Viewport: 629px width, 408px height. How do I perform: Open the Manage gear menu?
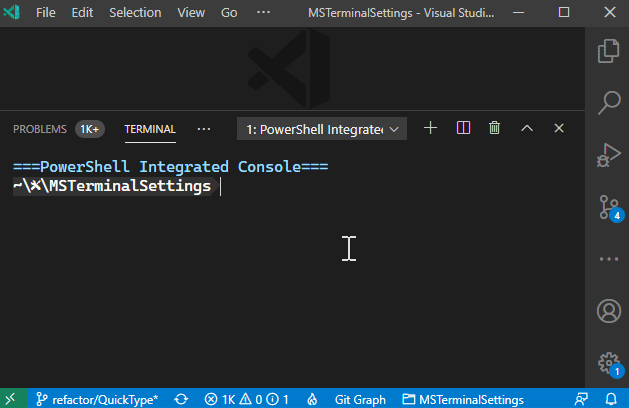point(610,364)
